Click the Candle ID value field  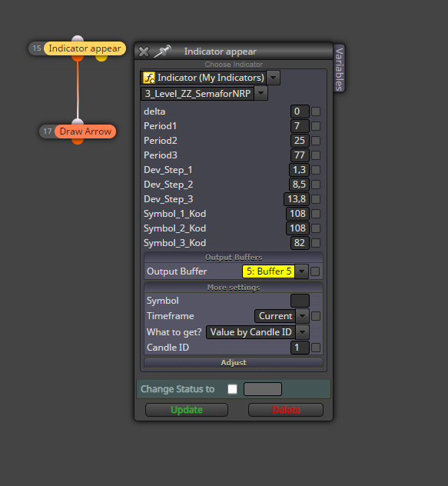[x=300, y=348]
